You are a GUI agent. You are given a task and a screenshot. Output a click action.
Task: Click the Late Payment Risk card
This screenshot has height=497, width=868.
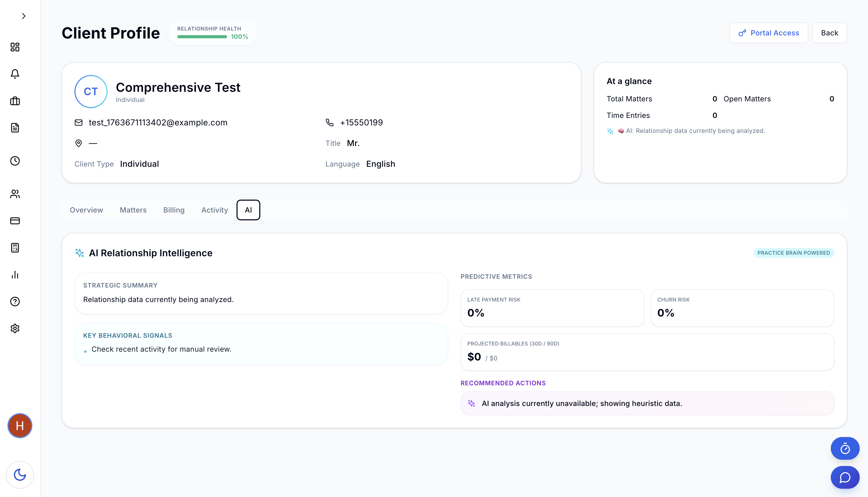[552, 308]
